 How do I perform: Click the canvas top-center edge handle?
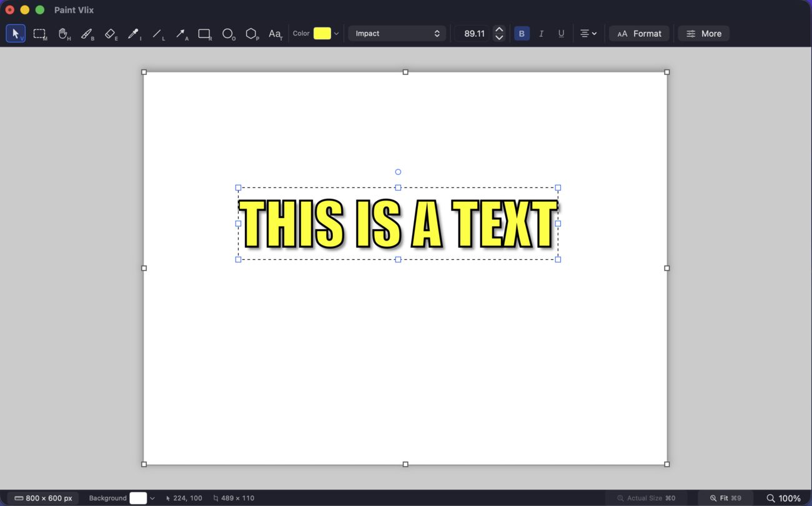coord(405,72)
